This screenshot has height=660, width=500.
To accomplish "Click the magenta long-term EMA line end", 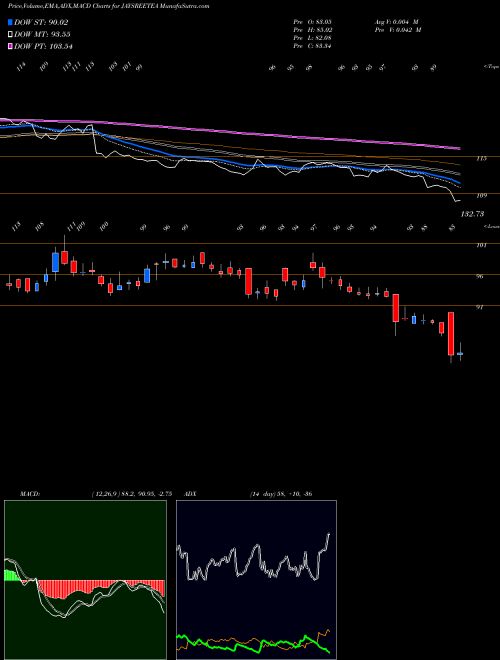I will 458,148.
